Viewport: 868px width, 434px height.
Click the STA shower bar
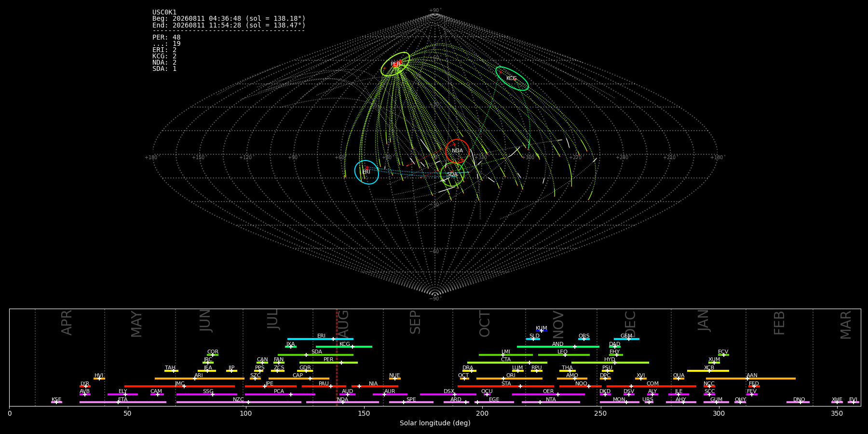tap(506, 386)
